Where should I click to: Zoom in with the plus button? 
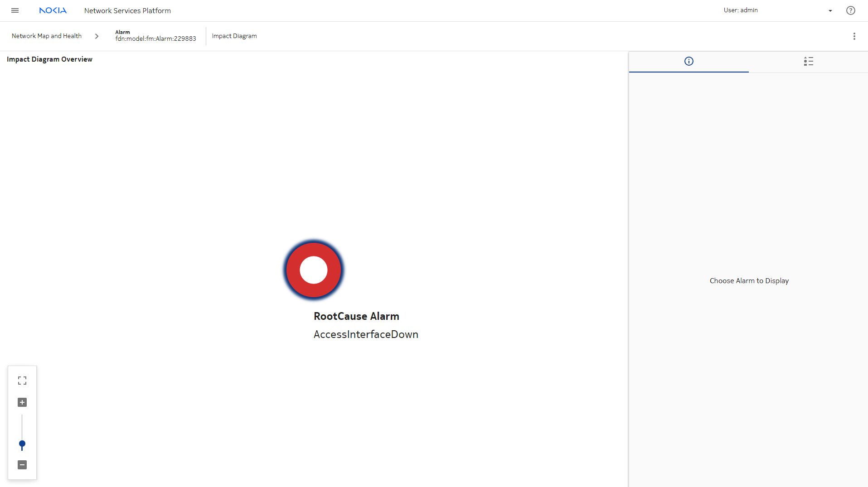point(22,402)
